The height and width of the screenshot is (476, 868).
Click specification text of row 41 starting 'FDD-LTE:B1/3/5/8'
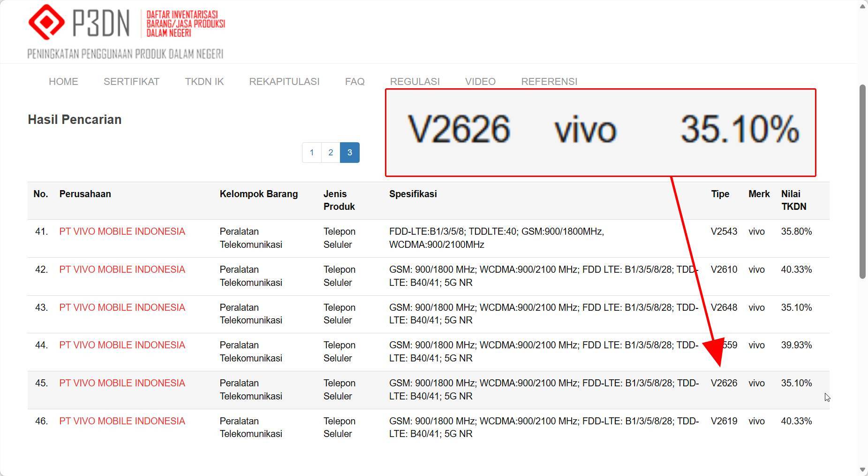tap(496, 238)
